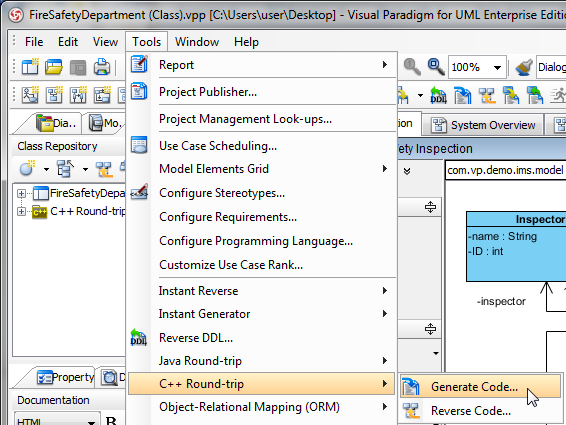Click the Open Project folder icon
Screen dimensions: 566x425
53,67
